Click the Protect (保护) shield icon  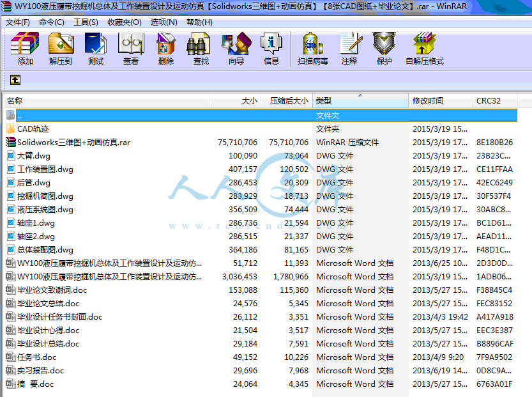pyautogui.click(x=384, y=43)
